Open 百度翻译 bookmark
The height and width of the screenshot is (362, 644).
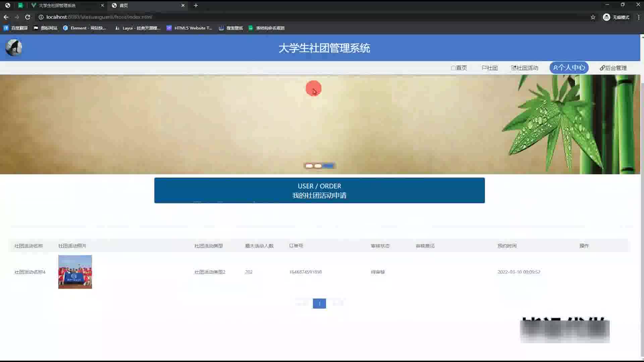pyautogui.click(x=15, y=28)
